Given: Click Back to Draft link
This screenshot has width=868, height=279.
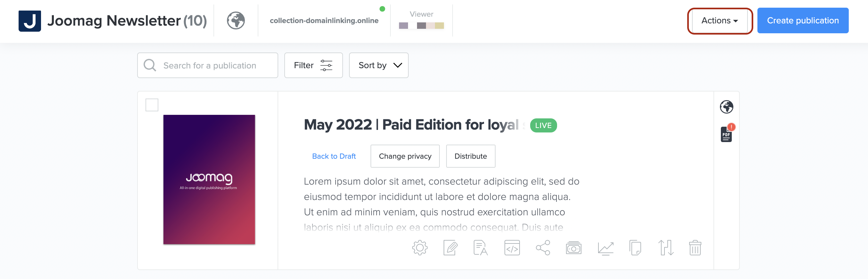Looking at the screenshot, I should [x=334, y=156].
